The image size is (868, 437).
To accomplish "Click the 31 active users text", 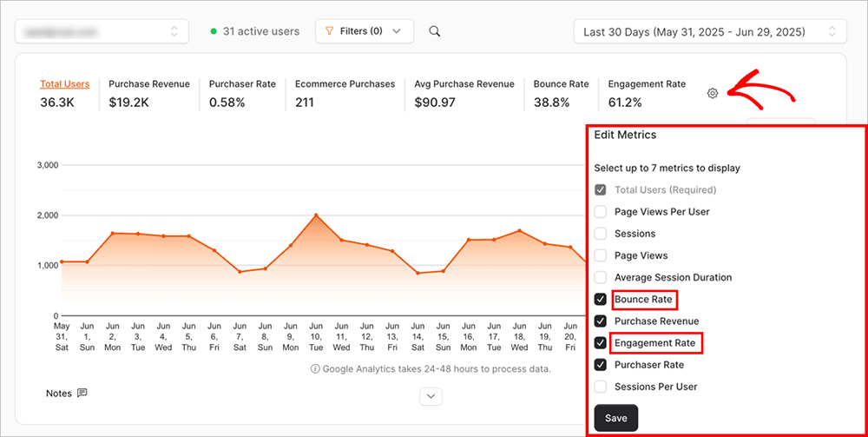I will (260, 31).
